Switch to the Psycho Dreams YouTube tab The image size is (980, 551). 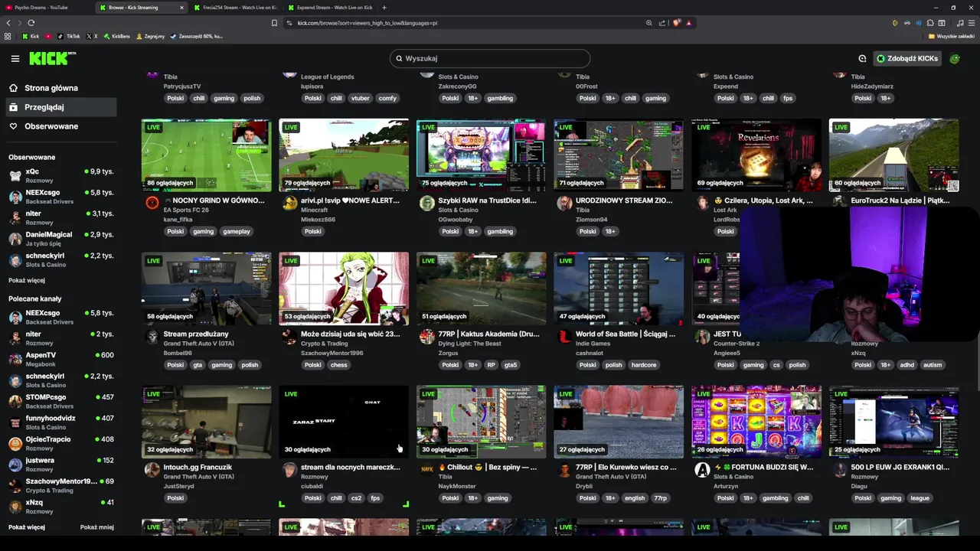click(x=47, y=8)
